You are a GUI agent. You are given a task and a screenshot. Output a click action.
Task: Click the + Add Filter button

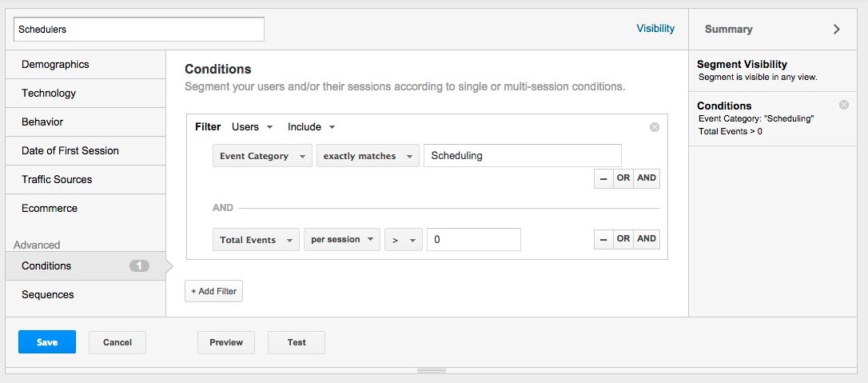213,291
